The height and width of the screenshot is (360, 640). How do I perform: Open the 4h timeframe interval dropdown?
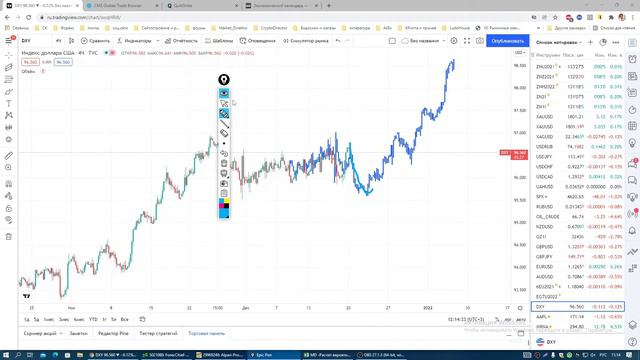pyautogui.click(x=58, y=41)
